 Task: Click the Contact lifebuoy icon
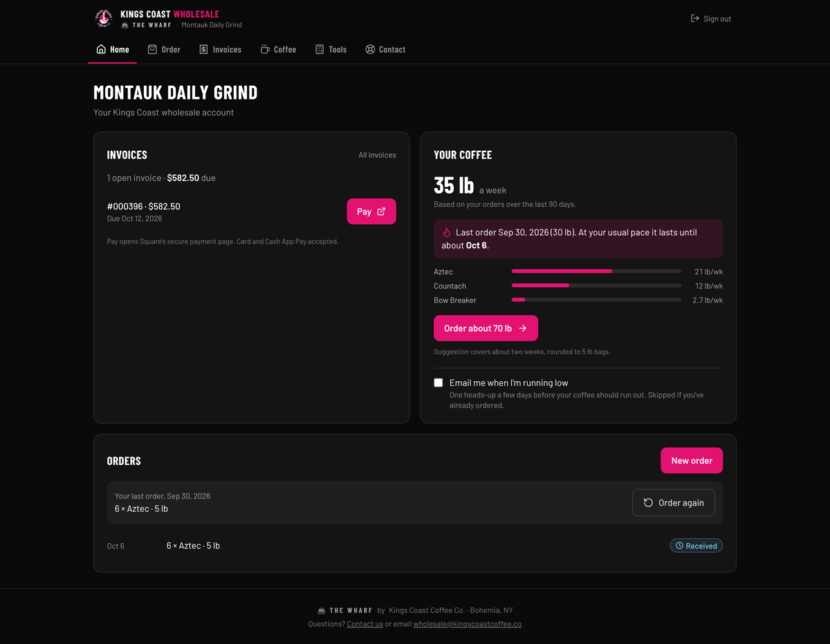tap(370, 49)
